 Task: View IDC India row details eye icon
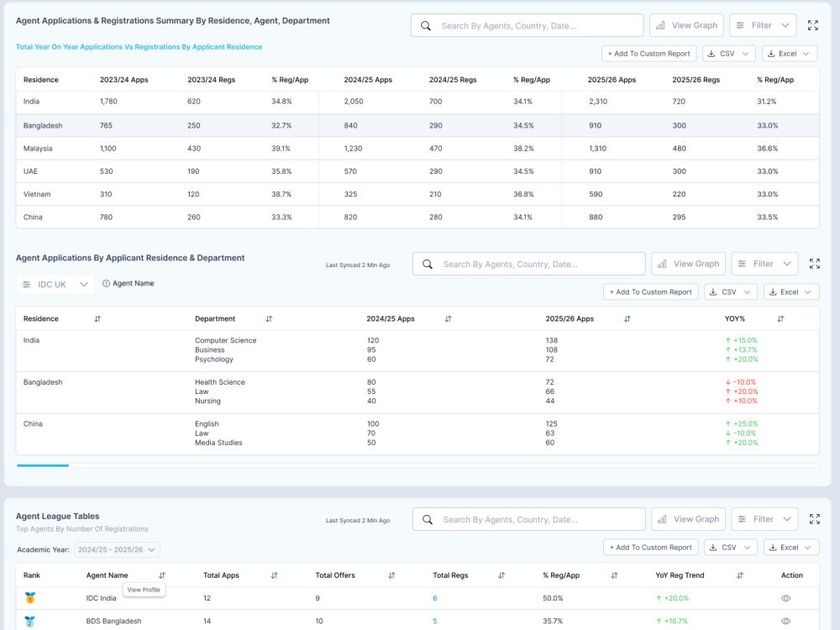[x=786, y=598]
